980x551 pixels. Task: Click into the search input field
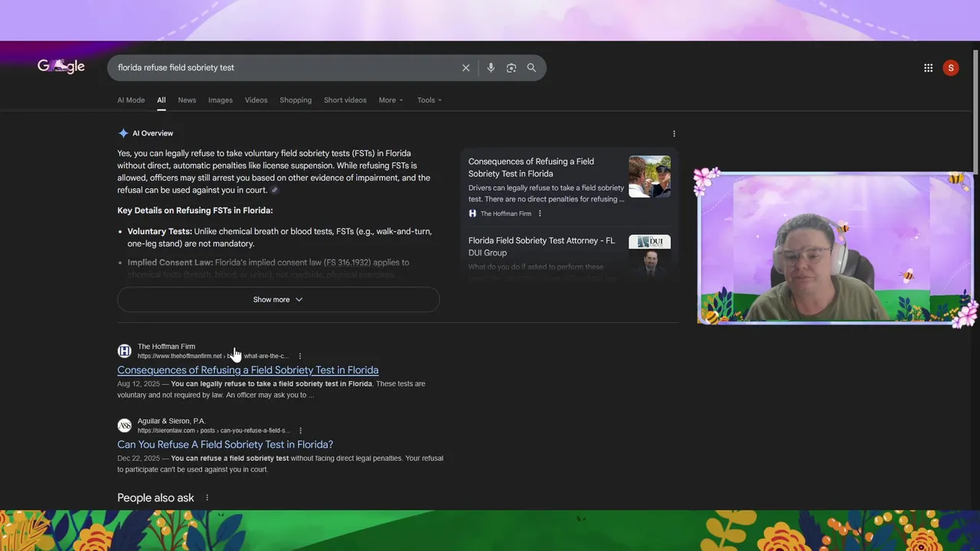(283, 67)
